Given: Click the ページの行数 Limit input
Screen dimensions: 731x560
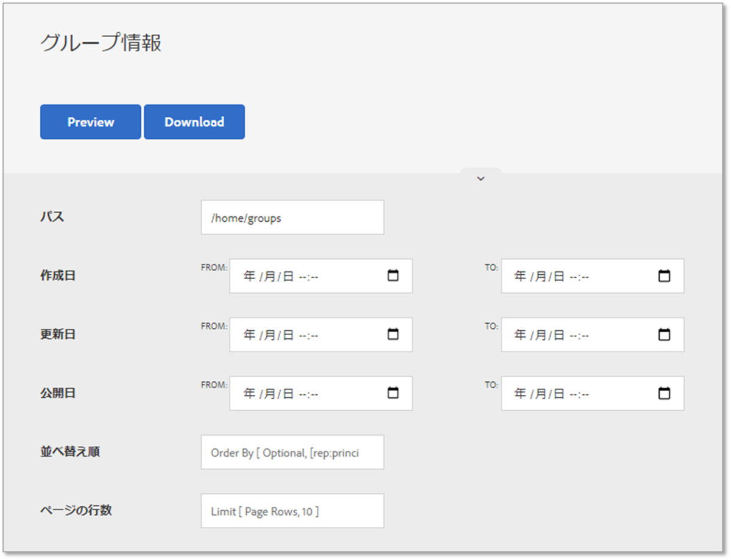Looking at the screenshot, I should tap(292, 511).
